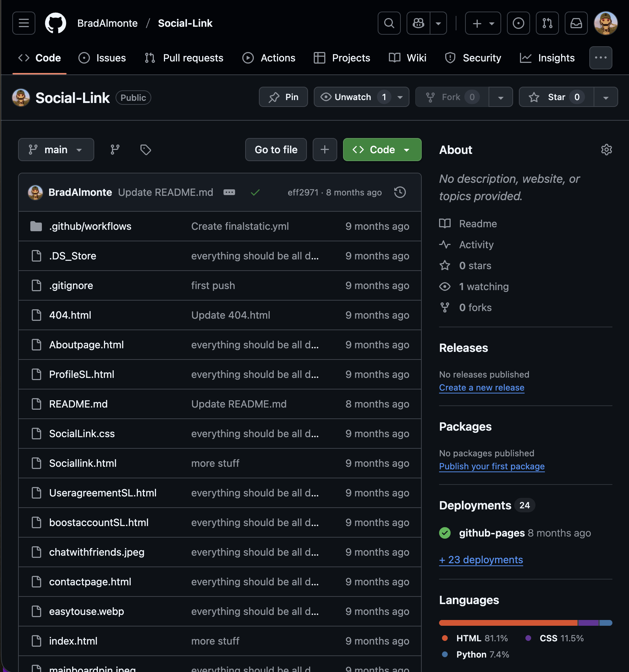The height and width of the screenshot is (672, 629).
Task: Click the orange HTML language bar segment
Action: pos(508,623)
